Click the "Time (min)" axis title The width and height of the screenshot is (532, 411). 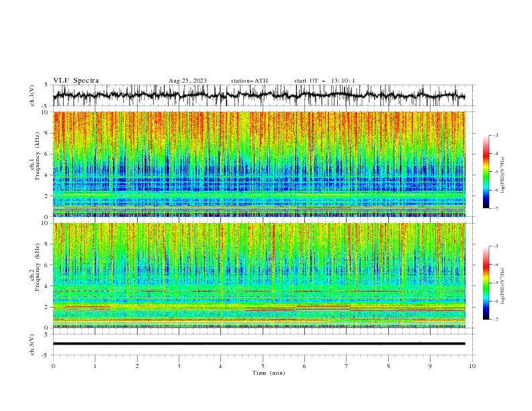[x=269, y=373]
